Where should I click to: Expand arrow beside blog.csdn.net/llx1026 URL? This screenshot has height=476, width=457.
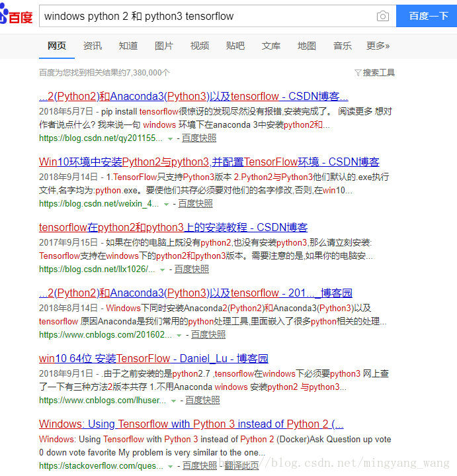click(x=162, y=270)
